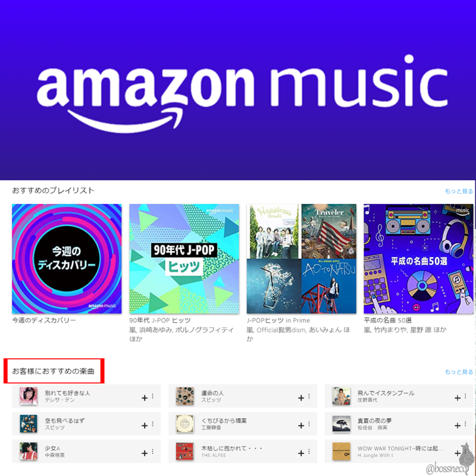Add 少女A with the plus icon
Viewport: 476px width, 476px height.
point(145,453)
